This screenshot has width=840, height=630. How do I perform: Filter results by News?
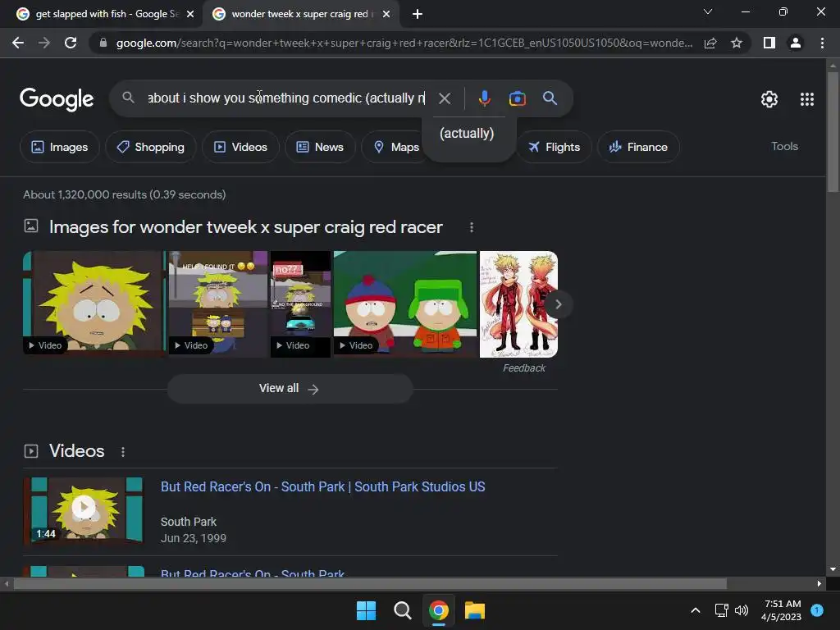[320, 147]
